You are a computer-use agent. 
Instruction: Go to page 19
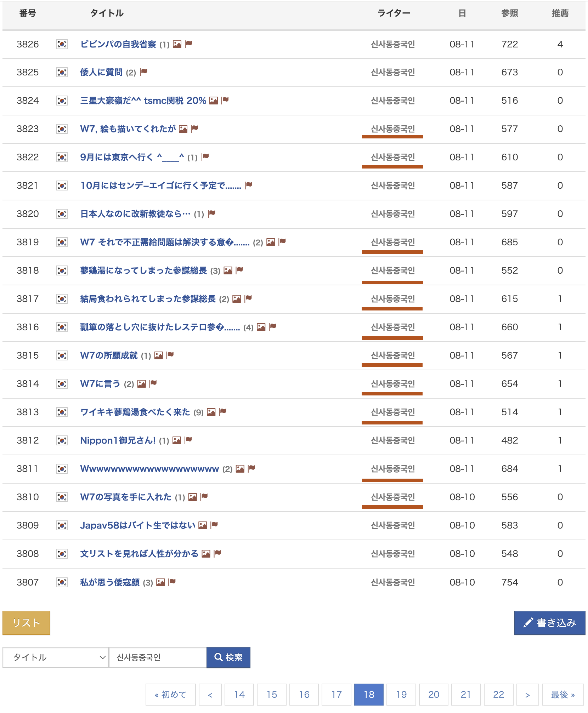pos(401,695)
